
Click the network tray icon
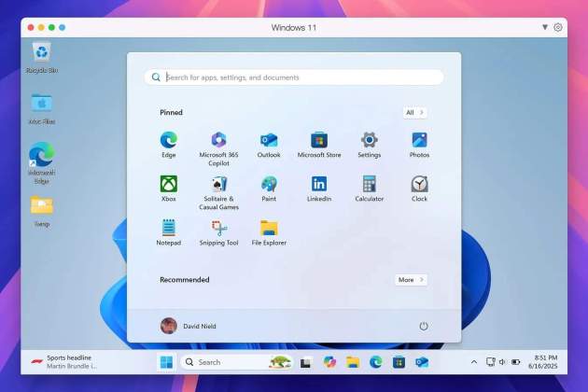point(491,361)
